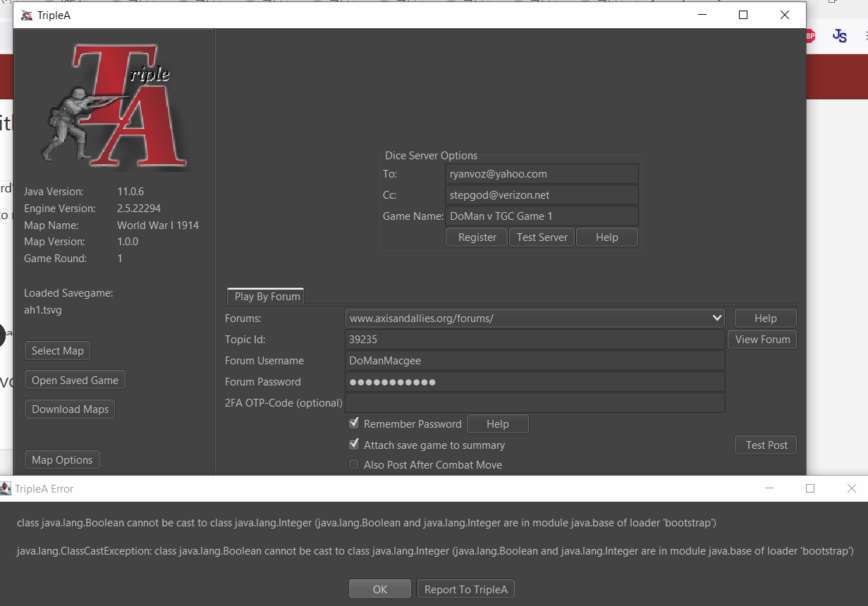Minimize the TripleA Error dialog
This screenshot has width=868, height=606.
coord(769,488)
